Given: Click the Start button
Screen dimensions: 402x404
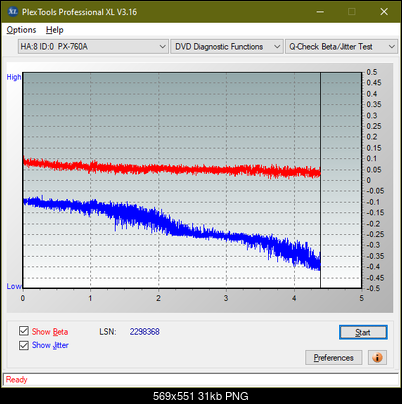Looking at the screenshot, I should click(x=363, y=332).
